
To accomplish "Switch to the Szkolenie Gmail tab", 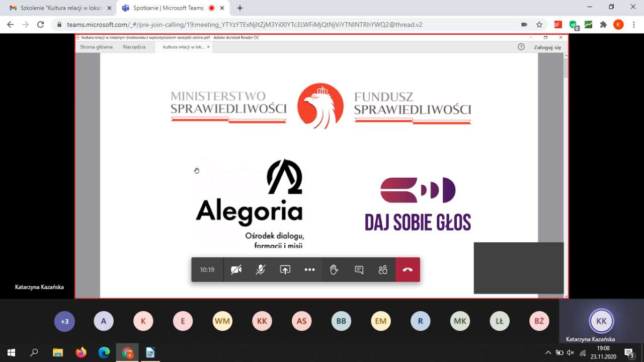I will pos(58,8).
